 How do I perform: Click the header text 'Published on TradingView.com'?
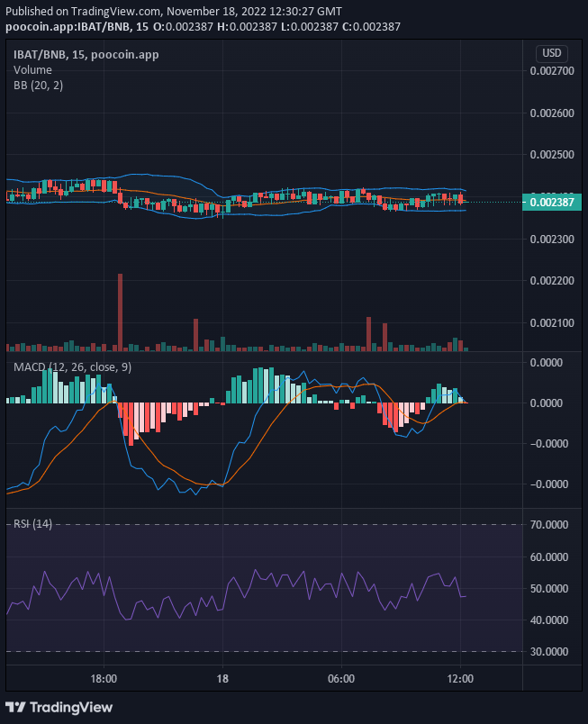(x=83, y=11)
